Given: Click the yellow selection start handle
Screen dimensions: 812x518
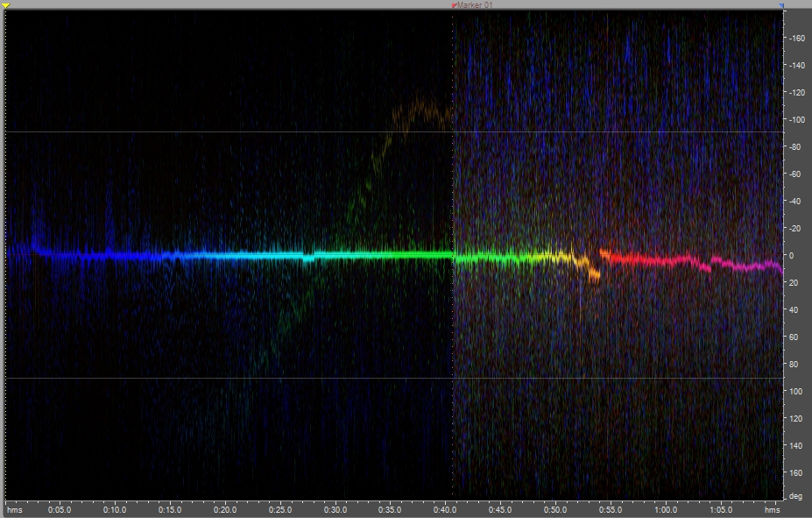Looking at the screenshot, I should tap(6, 5).
